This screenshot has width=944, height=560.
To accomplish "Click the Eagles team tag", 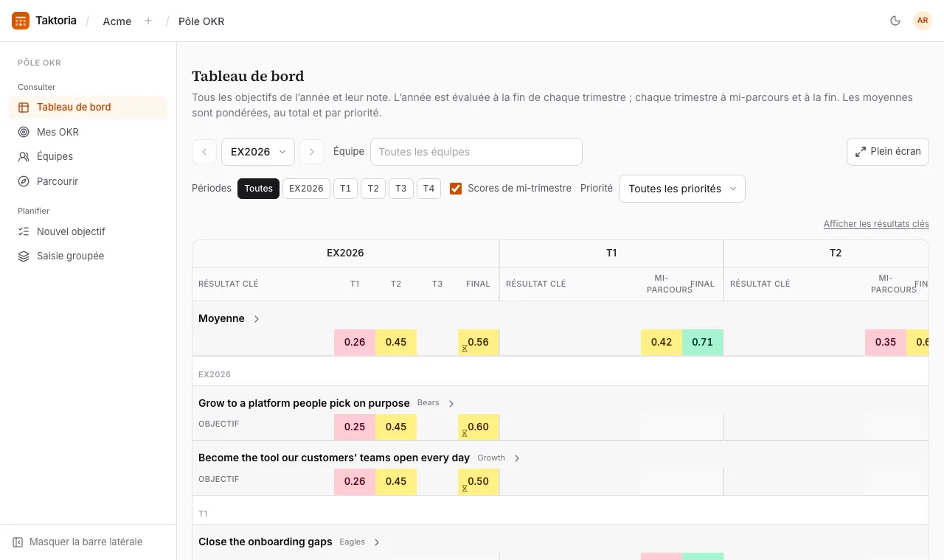I will (353, 542).
